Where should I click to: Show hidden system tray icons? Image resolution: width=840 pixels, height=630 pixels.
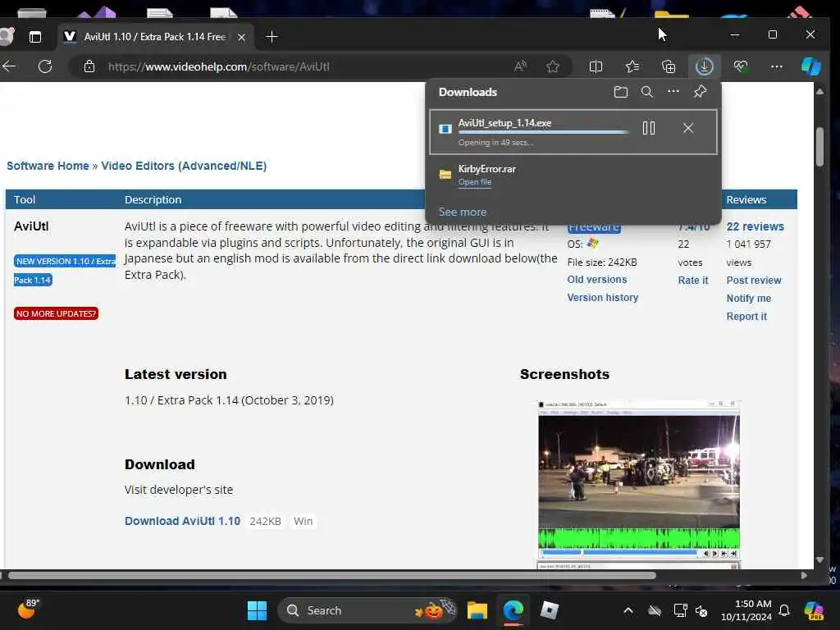pyautogui.click(x=628, y=610)
